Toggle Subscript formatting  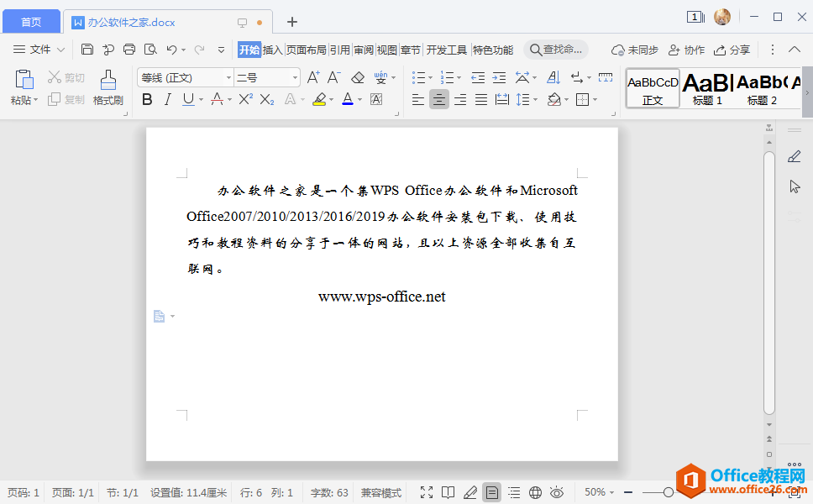tap(267, 99)
